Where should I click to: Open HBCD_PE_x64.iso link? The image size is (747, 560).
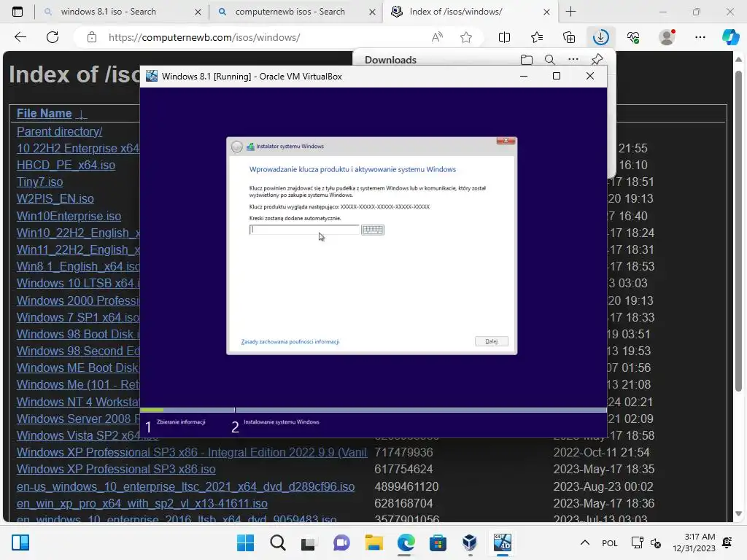[66, 165]
